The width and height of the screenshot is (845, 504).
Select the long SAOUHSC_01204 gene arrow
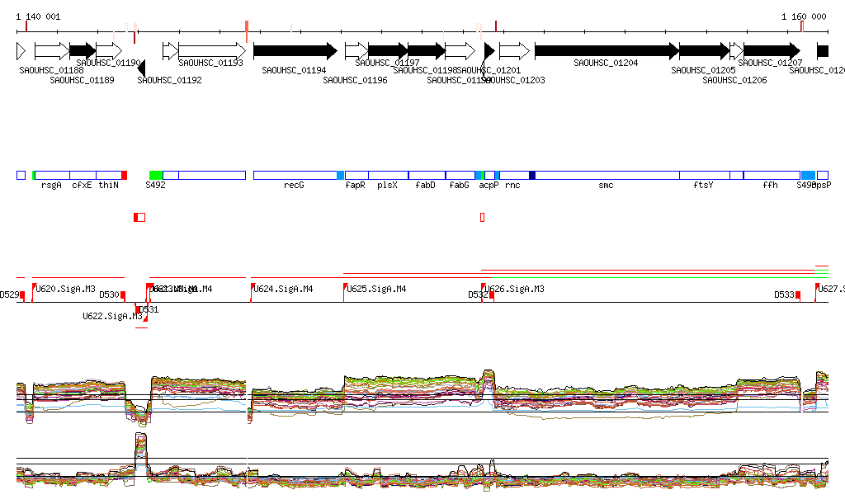point(606,51)
